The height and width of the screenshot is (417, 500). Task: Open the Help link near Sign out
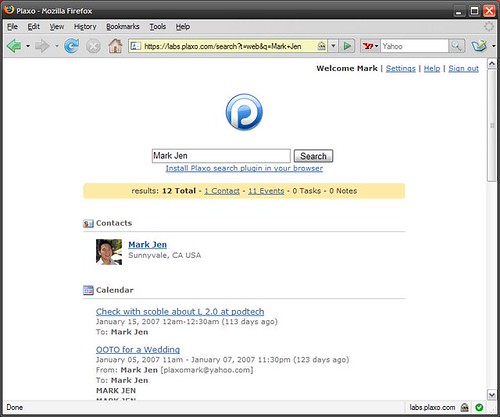(x=432, y=68)
